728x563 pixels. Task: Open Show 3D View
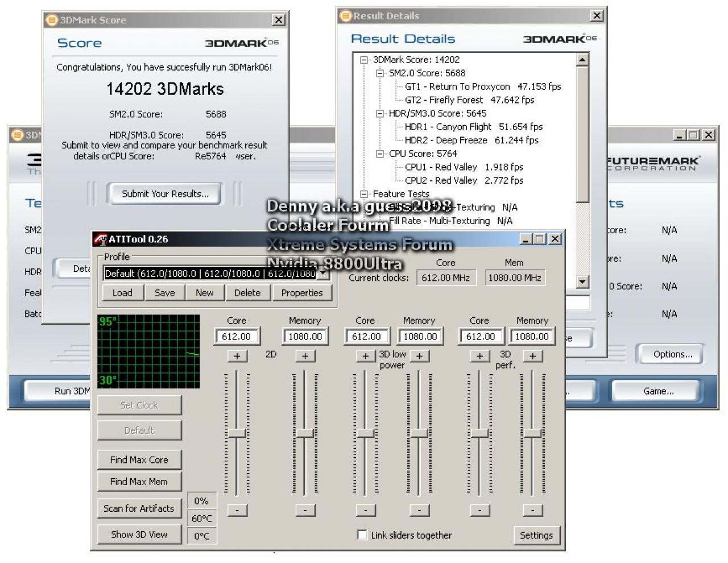pyautogui.click(x=139, y=535)
